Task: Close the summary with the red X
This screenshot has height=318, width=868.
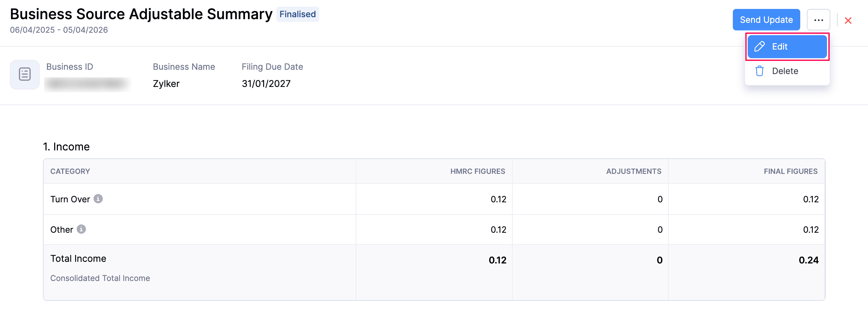Action: point(848,20)
